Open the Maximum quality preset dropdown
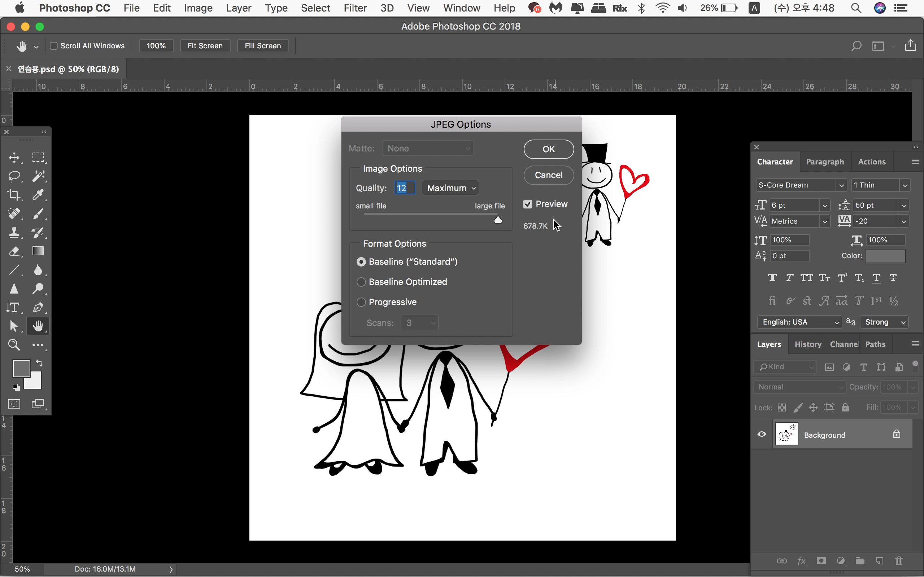 [x=450, y=188]
